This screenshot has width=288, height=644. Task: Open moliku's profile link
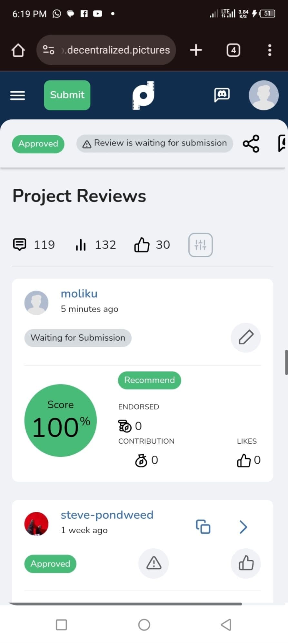click(79, 294)
